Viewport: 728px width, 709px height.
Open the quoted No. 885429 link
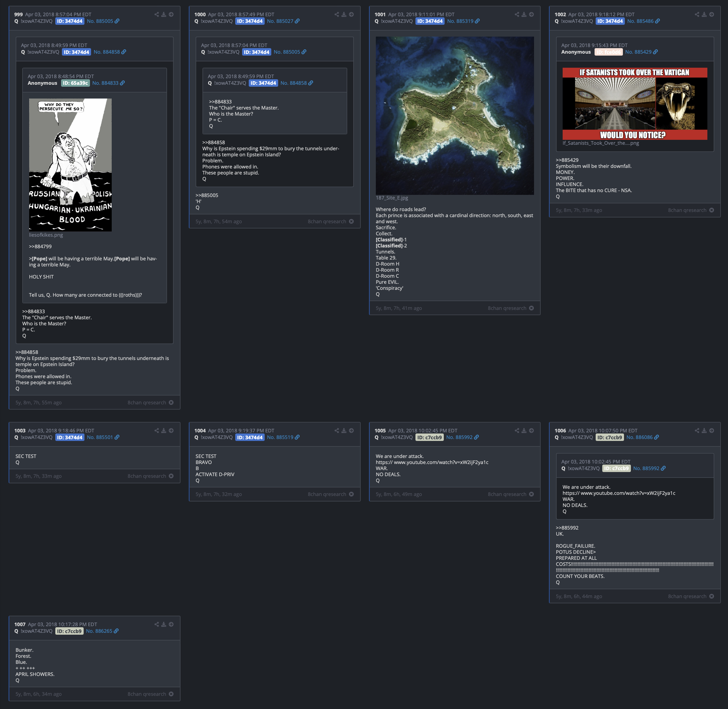[638, 52]
